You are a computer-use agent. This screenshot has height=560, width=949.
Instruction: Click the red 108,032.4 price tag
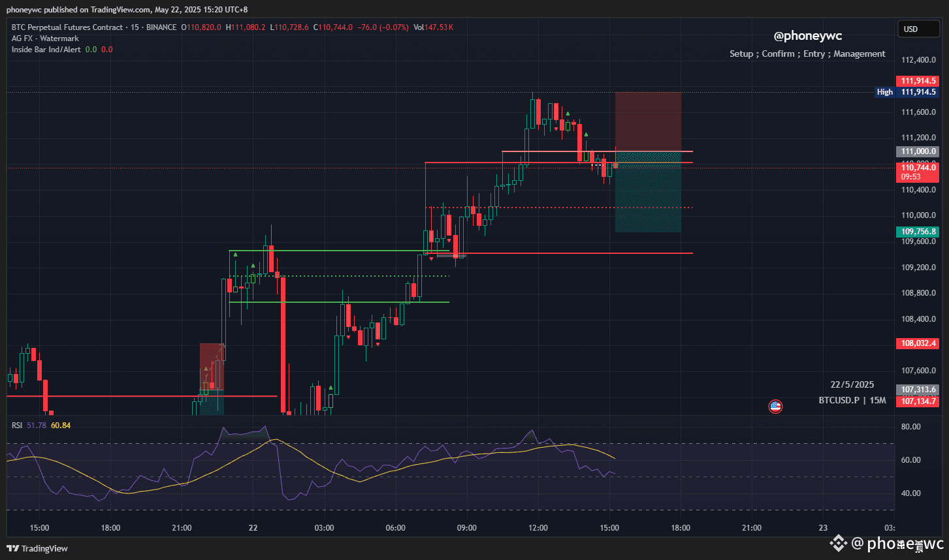click(x=918, y=343)
